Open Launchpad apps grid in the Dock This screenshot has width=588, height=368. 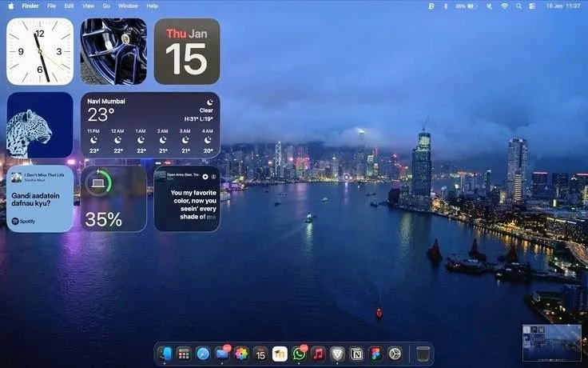[x=184, y=354]
